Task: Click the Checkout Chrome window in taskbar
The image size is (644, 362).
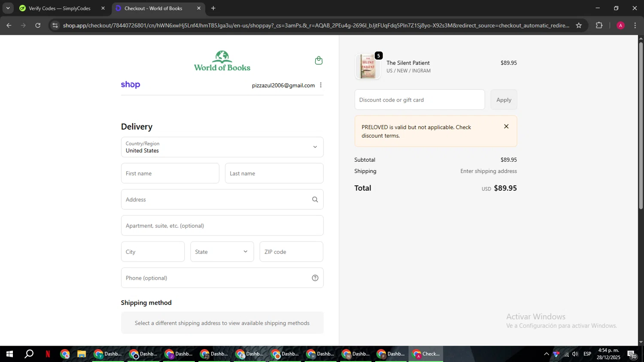Action: (426, 354)
